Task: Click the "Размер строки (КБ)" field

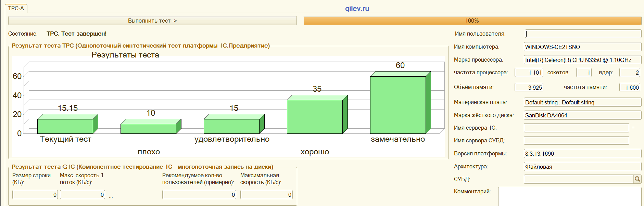Action: tap(35, 195)
